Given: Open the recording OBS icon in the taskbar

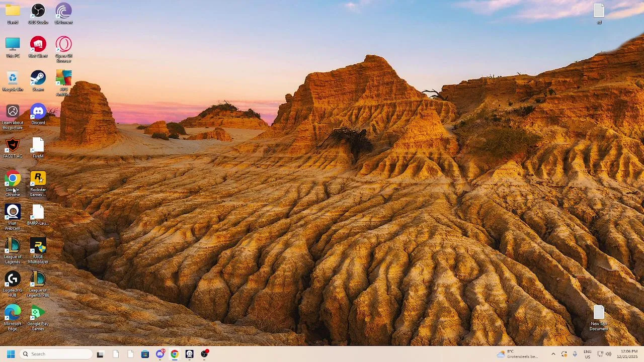Looking at the screenshot, I should 204,354.
